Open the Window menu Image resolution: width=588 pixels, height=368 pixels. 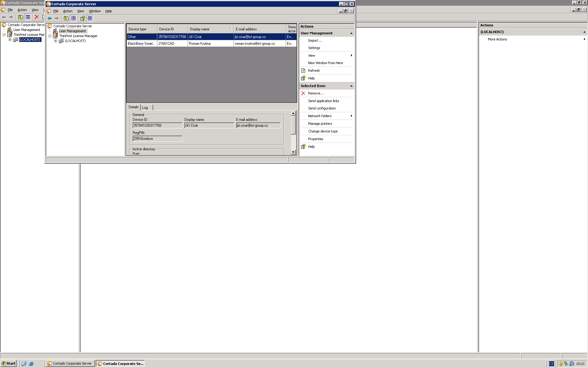(x=95, y=11)
